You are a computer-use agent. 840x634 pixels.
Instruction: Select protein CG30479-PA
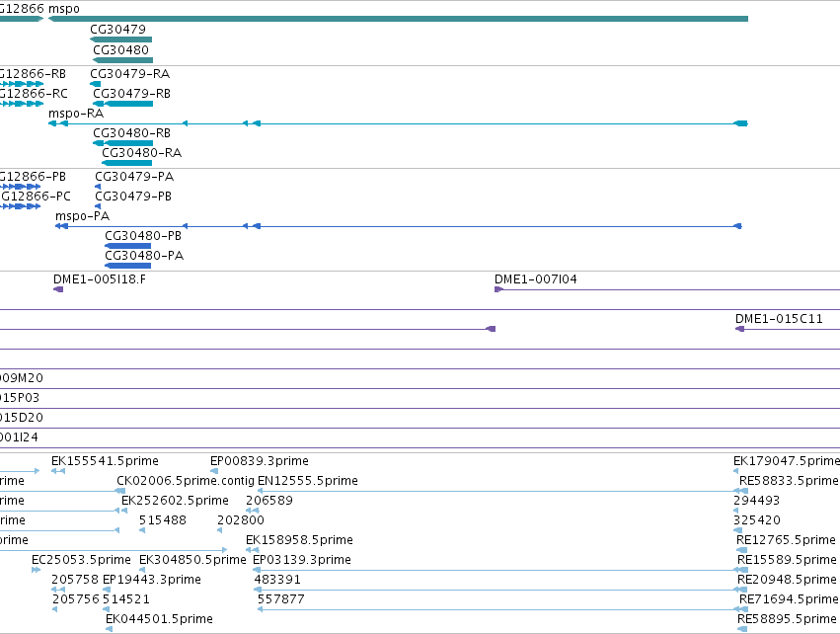point(134,177)
